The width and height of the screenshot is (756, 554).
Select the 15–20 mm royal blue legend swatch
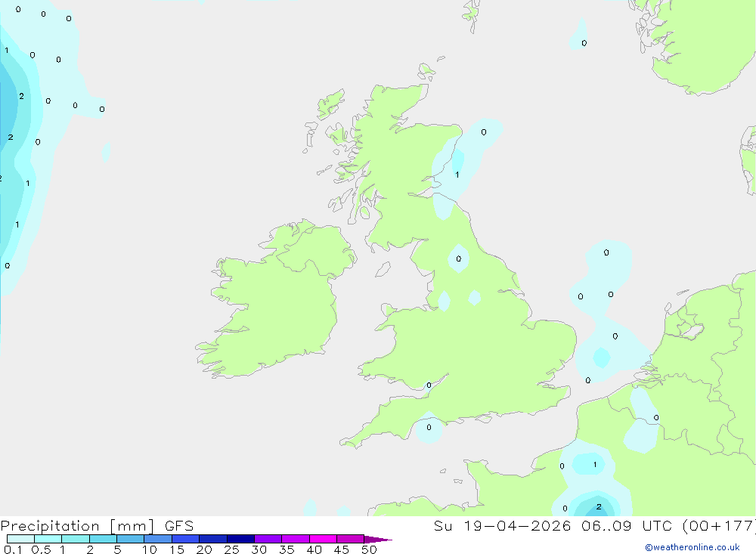(x=185, y=539)
